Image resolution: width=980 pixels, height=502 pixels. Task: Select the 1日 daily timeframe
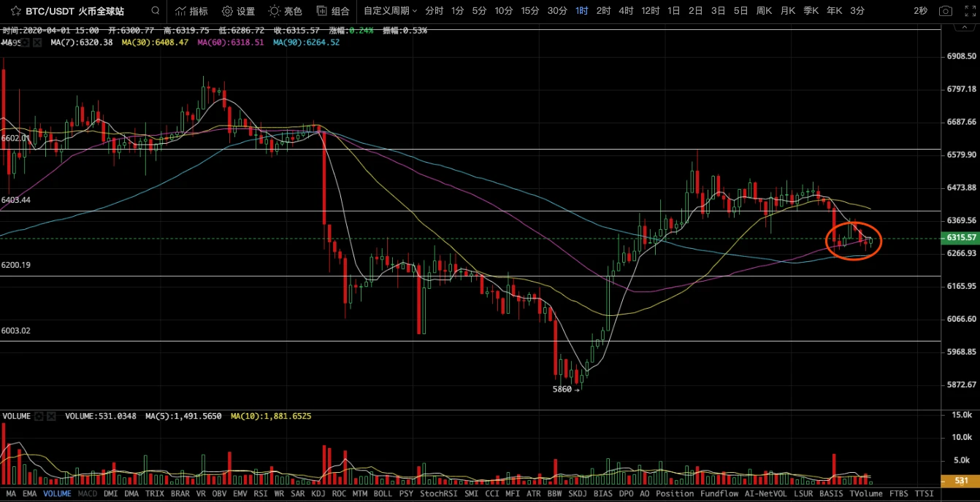pyautogui.click(x=674, y=11)
